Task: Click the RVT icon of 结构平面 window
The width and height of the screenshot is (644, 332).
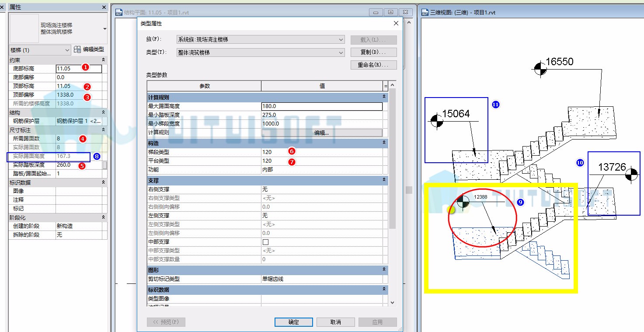Action: click(119, 12)
